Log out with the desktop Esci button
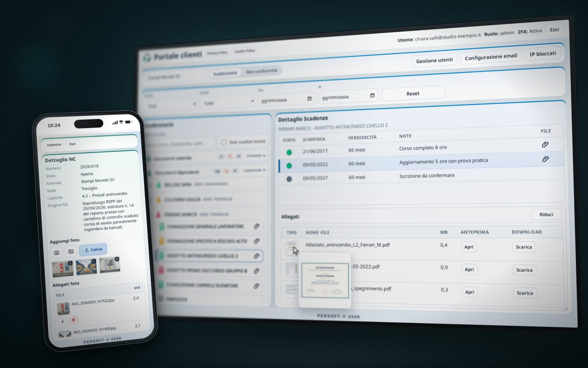The height and width of the screenshot is (368, 588). (x=555, y=30)
